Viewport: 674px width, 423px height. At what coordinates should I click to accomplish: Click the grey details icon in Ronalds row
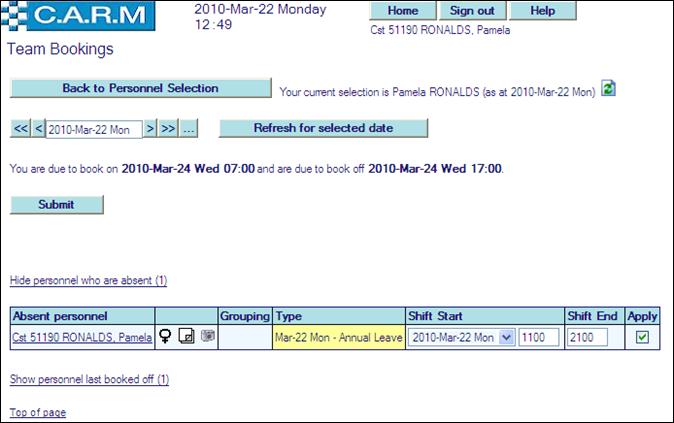(207, 337)
